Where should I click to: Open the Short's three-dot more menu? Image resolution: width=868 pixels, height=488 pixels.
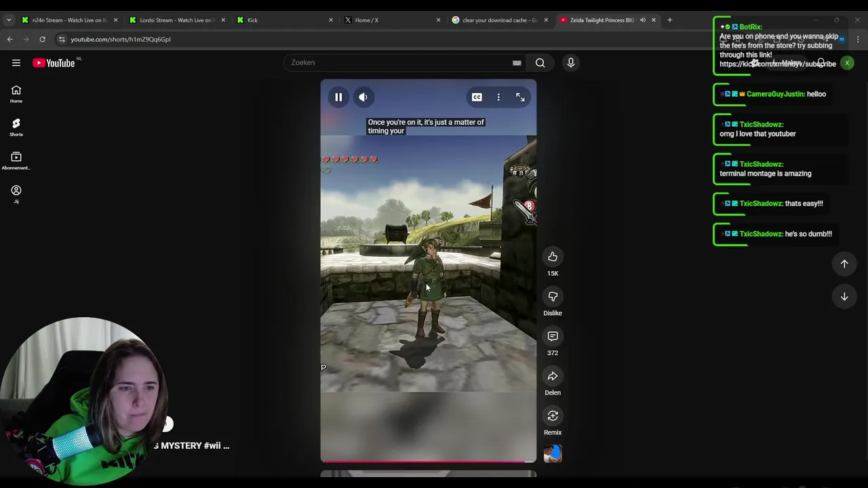tap(498, 97)
